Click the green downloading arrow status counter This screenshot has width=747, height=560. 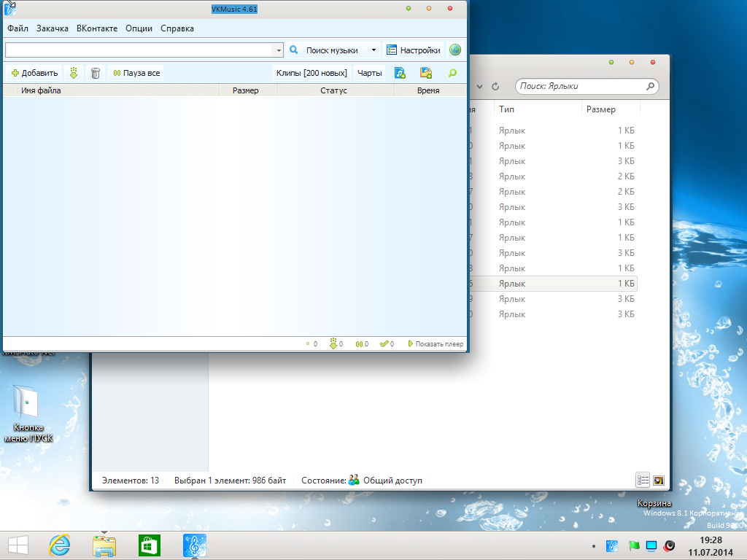(x=336, y=344)
